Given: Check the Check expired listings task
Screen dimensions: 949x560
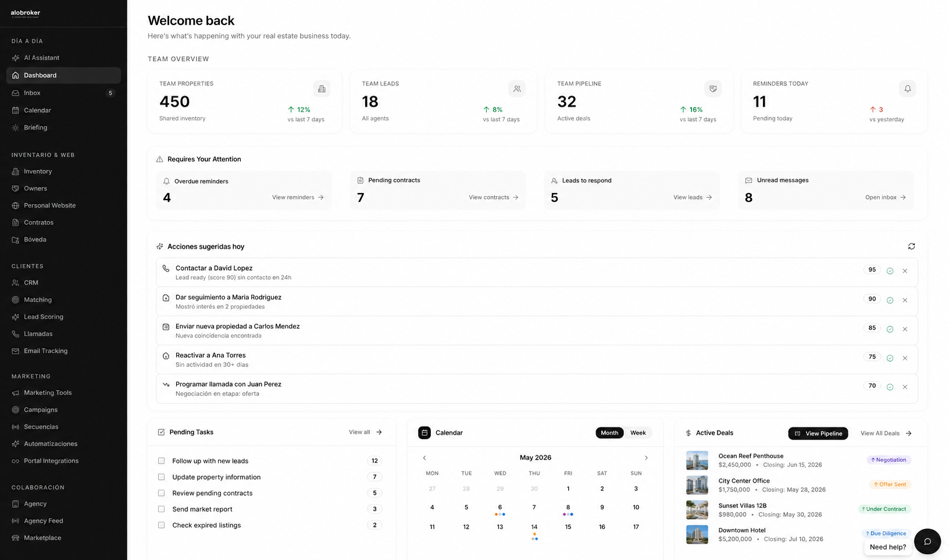Looking at the screenshot, I should tap(161, 525).
